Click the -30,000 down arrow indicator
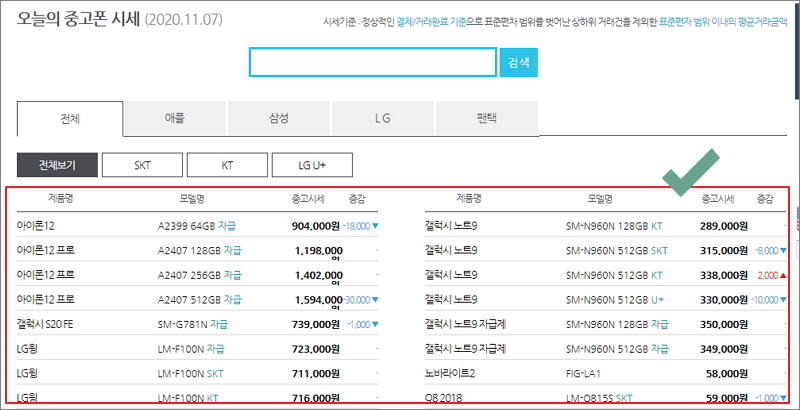Viewport: 800px width, 410px height. click(361, 300)
